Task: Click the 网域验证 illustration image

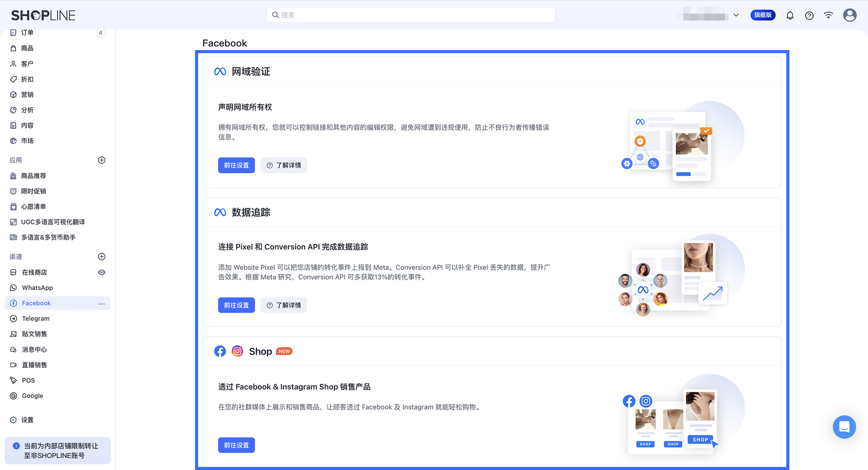Action: tap(682, 142)
